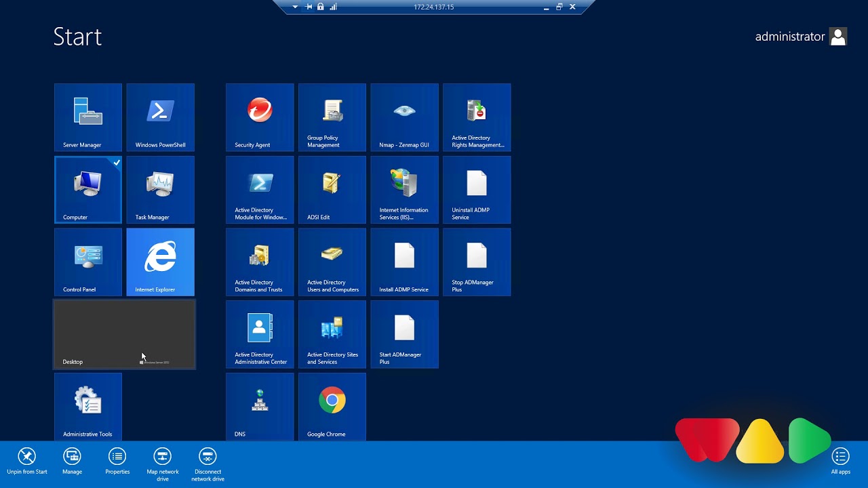Open Active Directory Users and Computers tile

point(332,262)
